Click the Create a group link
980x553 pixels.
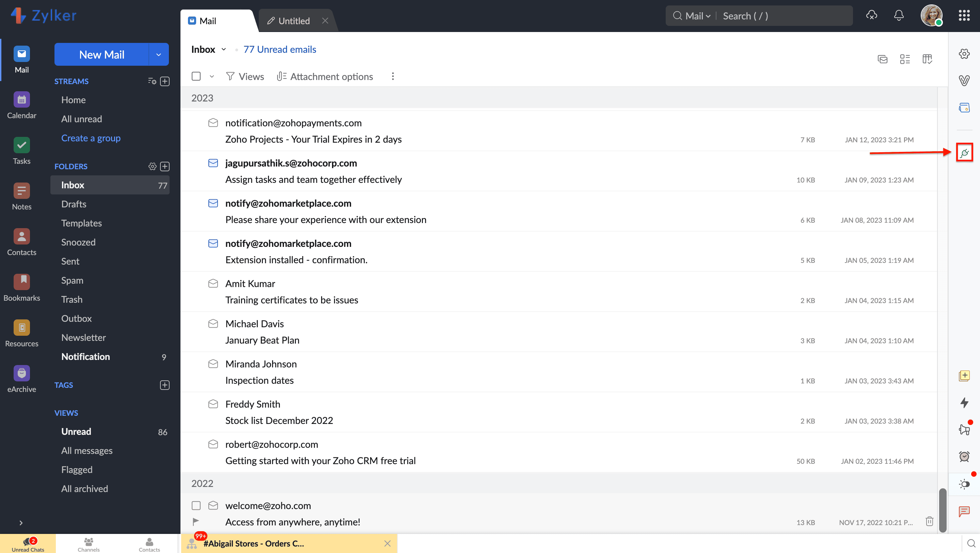coord(91,138)
